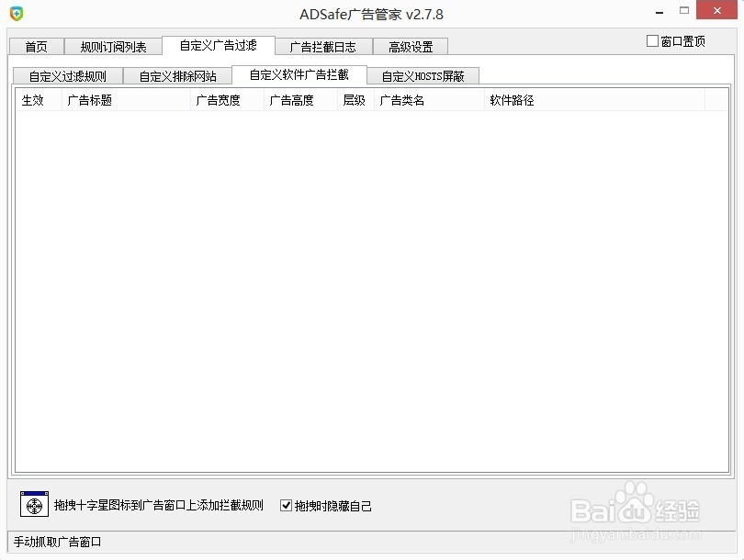Close the ADSafe window
744x560 pixels.
[x=717, y=10]
